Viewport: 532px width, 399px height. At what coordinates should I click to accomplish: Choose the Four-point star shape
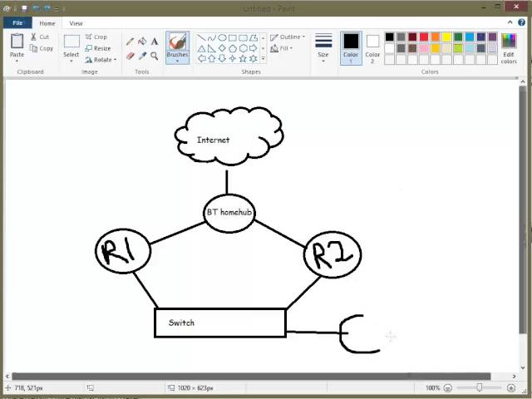point(233,59)
